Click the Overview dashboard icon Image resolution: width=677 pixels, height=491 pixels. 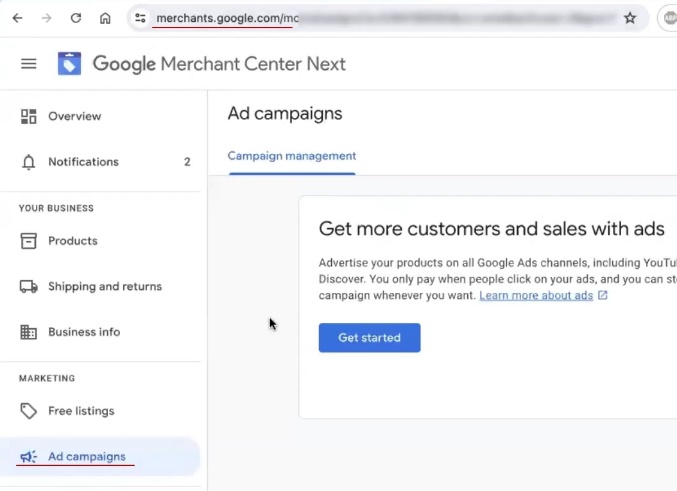pyautogui.click(x=29, y=116)
